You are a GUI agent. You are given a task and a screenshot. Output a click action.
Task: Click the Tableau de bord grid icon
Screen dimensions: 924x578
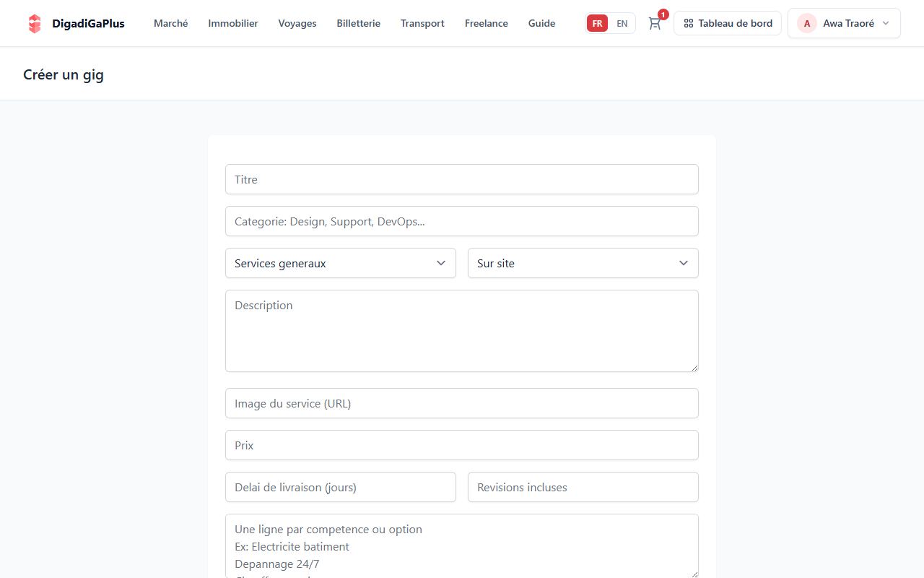click(689, 23)
